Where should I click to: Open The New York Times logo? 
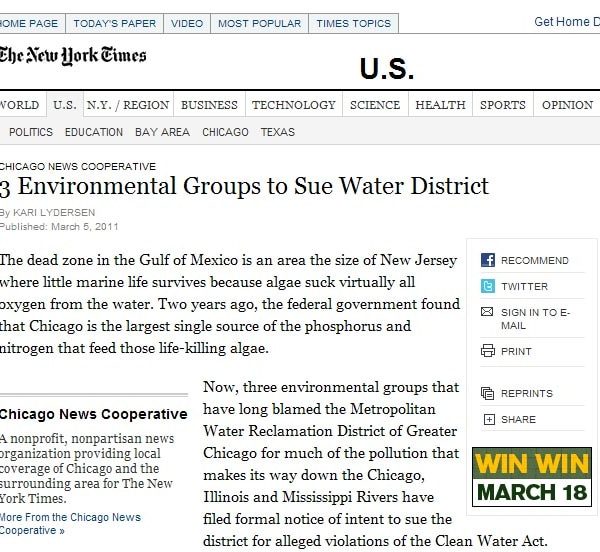(73, 56)
